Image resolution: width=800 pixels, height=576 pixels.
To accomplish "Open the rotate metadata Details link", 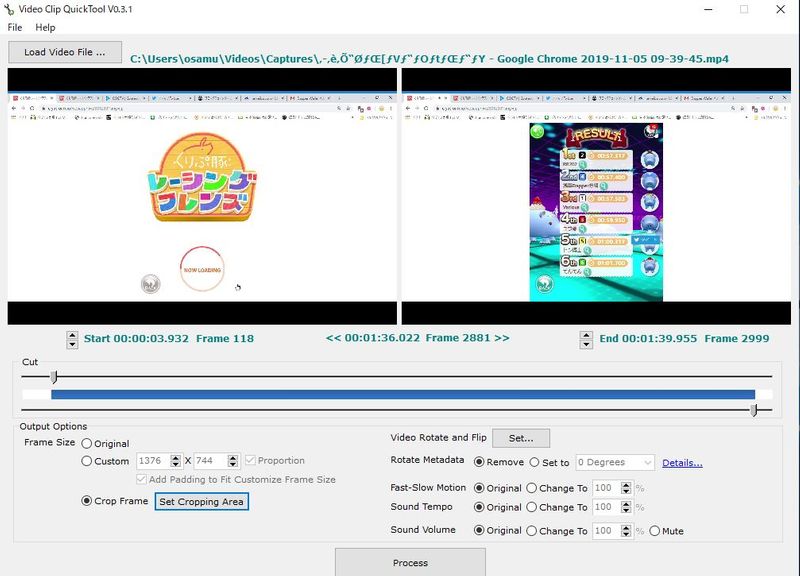I will [x=682, y=463].
